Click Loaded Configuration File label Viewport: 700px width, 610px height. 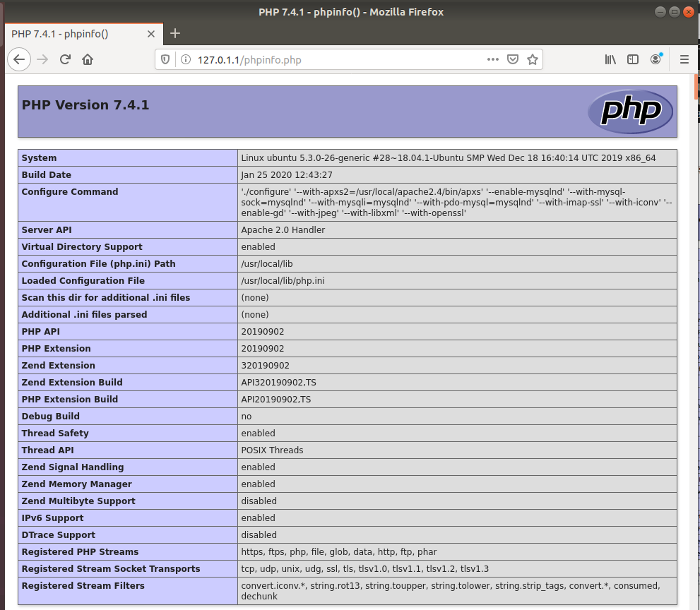point(83,281)
